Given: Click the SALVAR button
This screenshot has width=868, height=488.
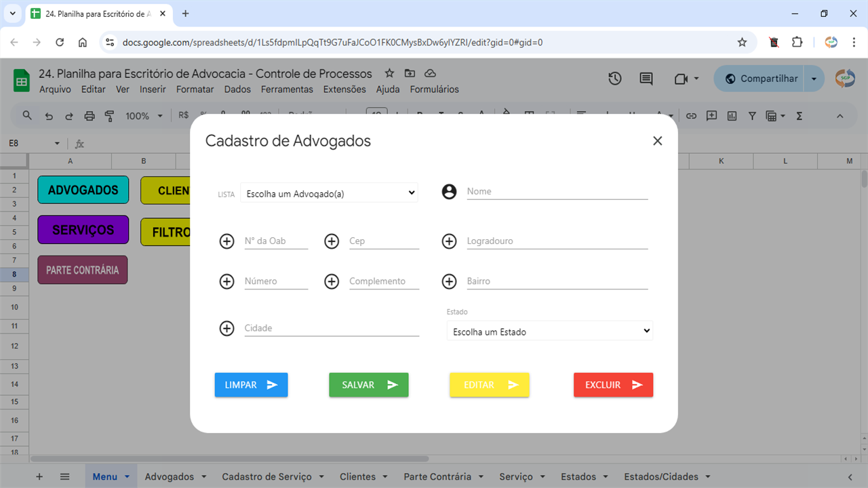Looking at the screenshot, I should click(x=369, y=384).
